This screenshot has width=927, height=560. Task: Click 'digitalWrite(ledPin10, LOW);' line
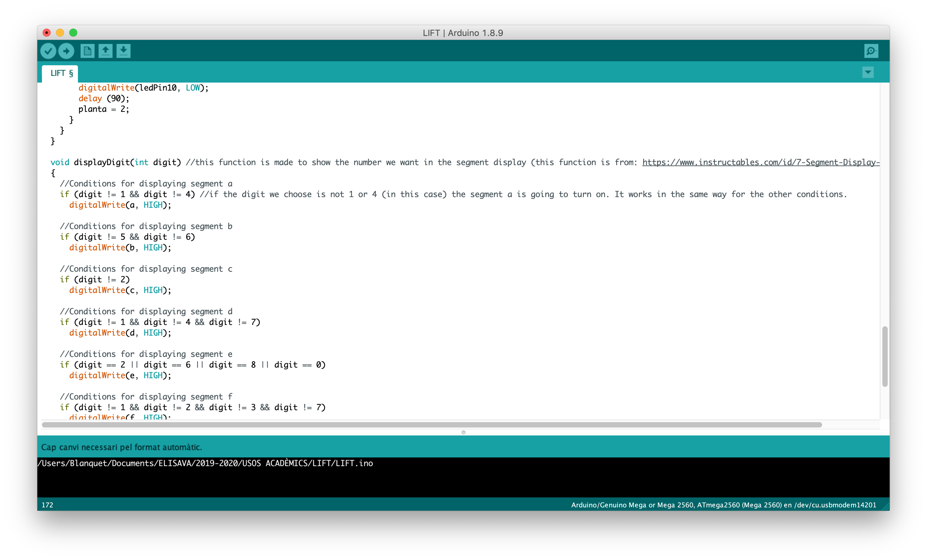click(x=143, y=88)
